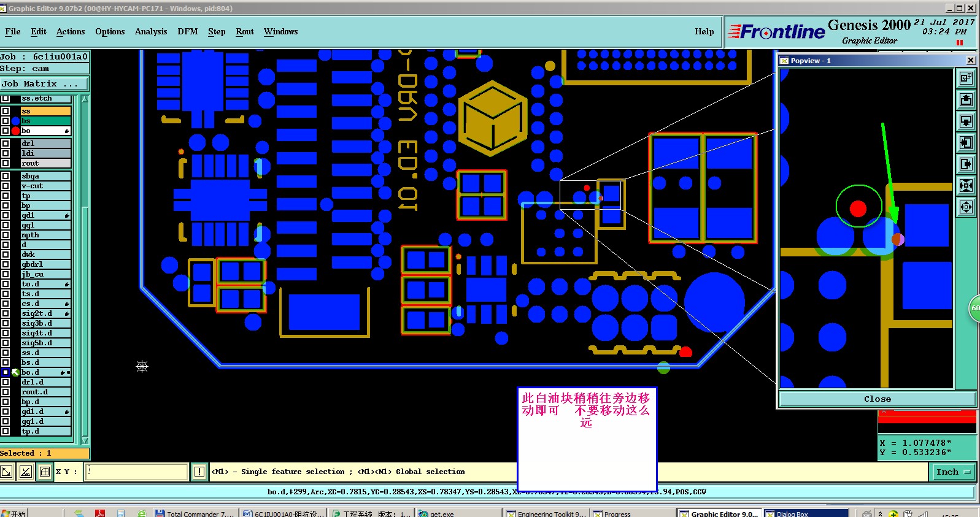Viewport: 980px width, 517px height.
Task: Open get.exe from taskbar
Action: (x=459, y=513)
